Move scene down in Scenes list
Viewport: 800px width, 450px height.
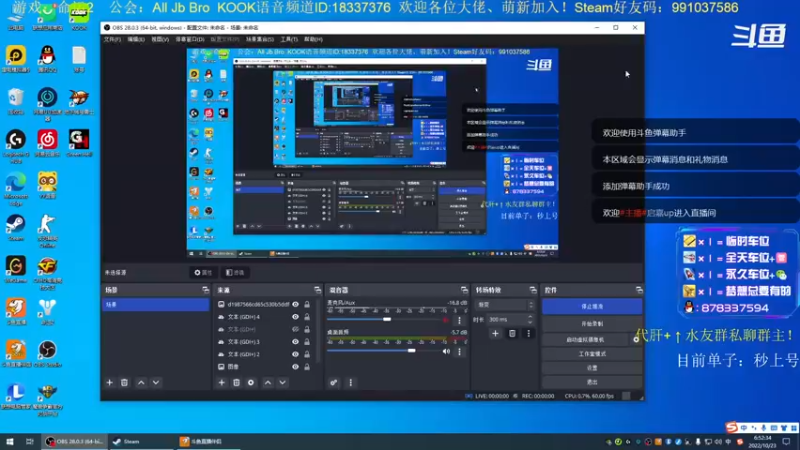pos(156,383)
